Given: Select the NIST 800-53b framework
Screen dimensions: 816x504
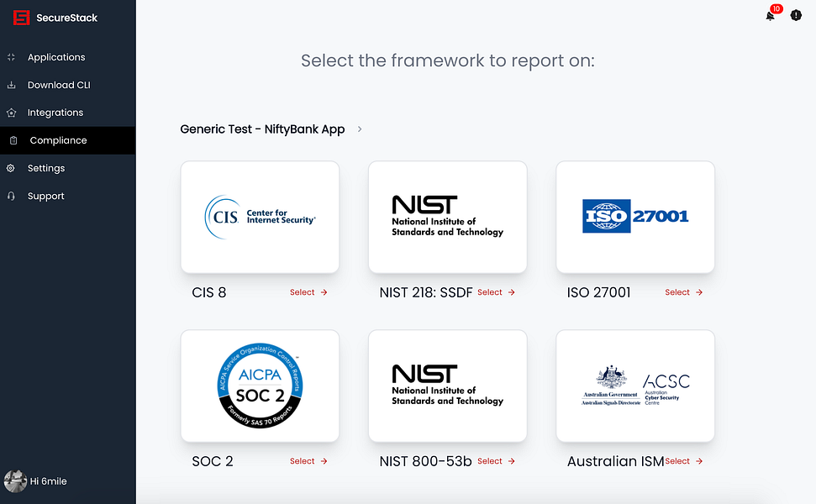Looking at the screenshot, I should click(x=496, y=460).
